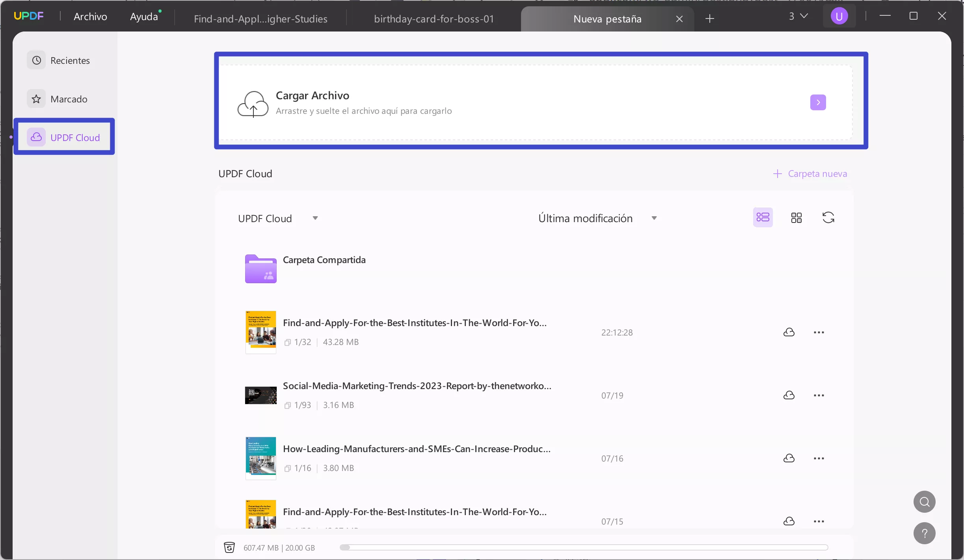Click cloud icon for the 07/15 file
This screenshot has width=964, height=560.
[x=789, y=521]
